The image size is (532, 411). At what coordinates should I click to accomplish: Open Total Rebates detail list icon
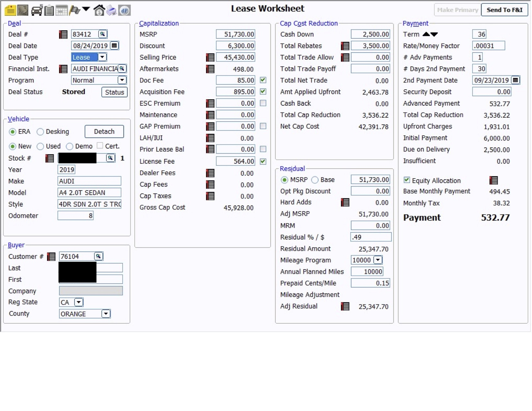(345, 46)
